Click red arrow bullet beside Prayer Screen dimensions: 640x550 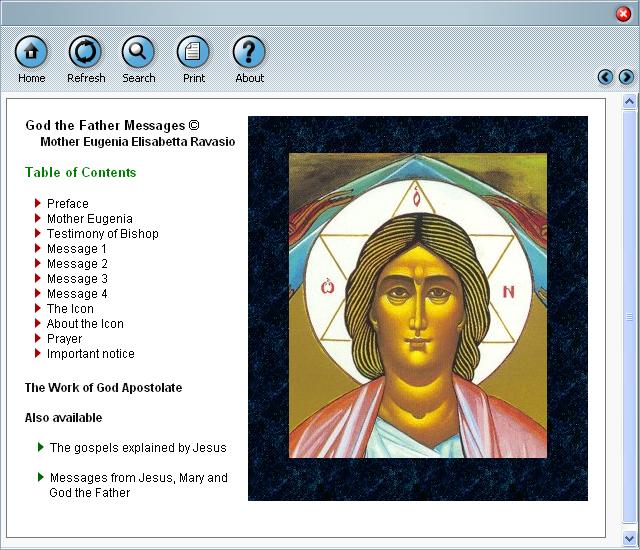[38, 338]
